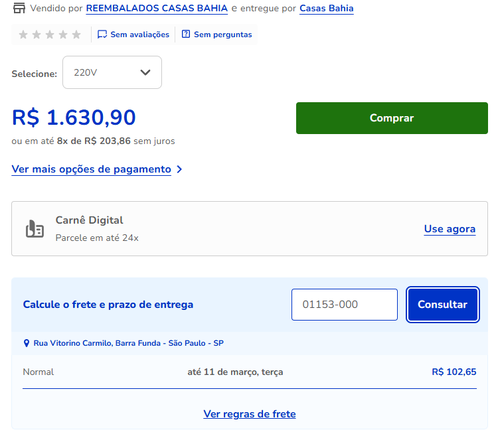Click the chevron arrow in voltage selector

145,72
